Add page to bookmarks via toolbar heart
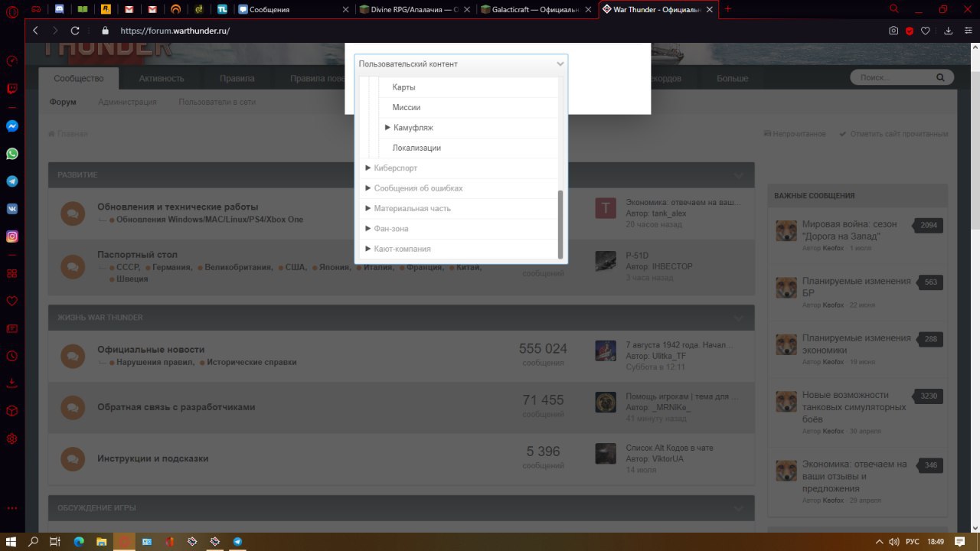This screenshot has width=980, height=551. (926, 31)
